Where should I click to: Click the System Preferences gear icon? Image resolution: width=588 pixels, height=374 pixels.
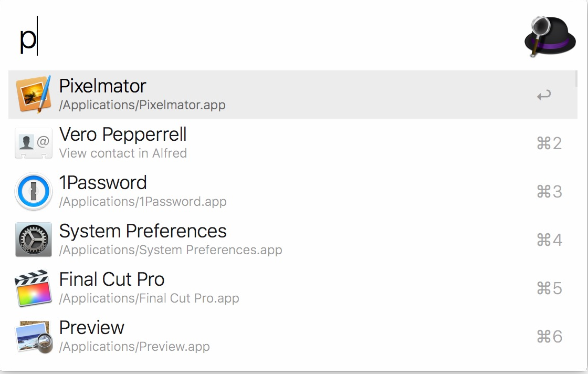coord(34,240)
